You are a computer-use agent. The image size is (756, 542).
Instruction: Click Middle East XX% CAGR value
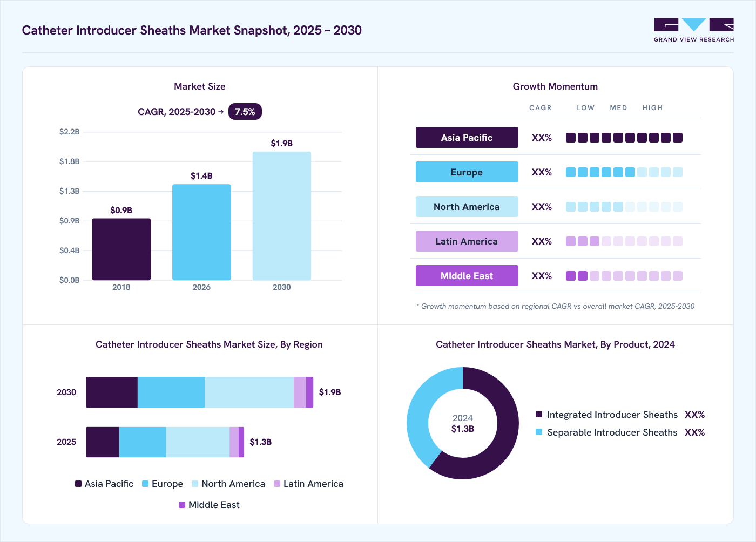tap(542, 276)
